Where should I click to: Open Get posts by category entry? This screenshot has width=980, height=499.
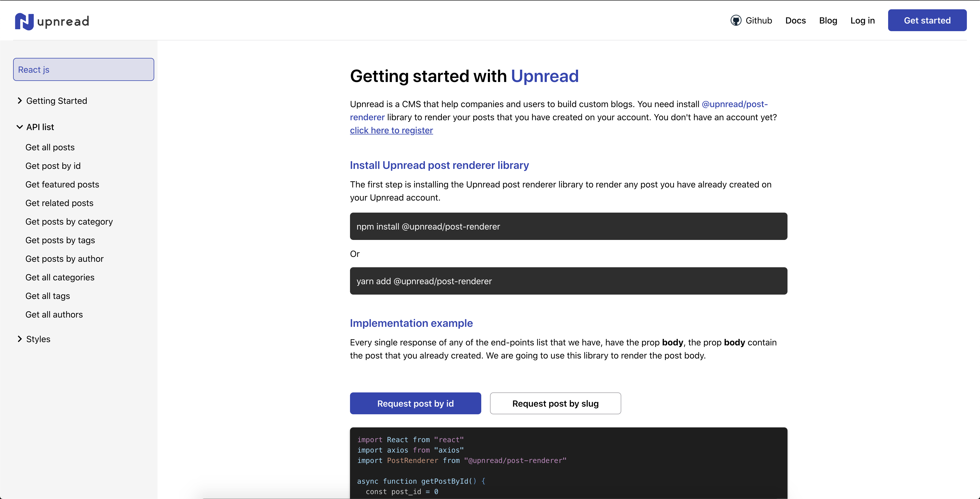pyautogui.click(x=69, y=222)
